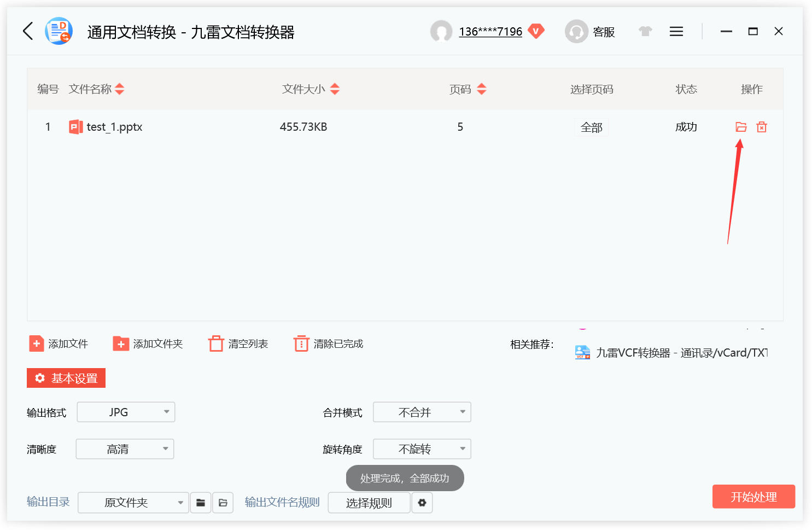Click the 输出文件名规则 label link
This screenshot has height=530, width=812.
tap(282, 502)
